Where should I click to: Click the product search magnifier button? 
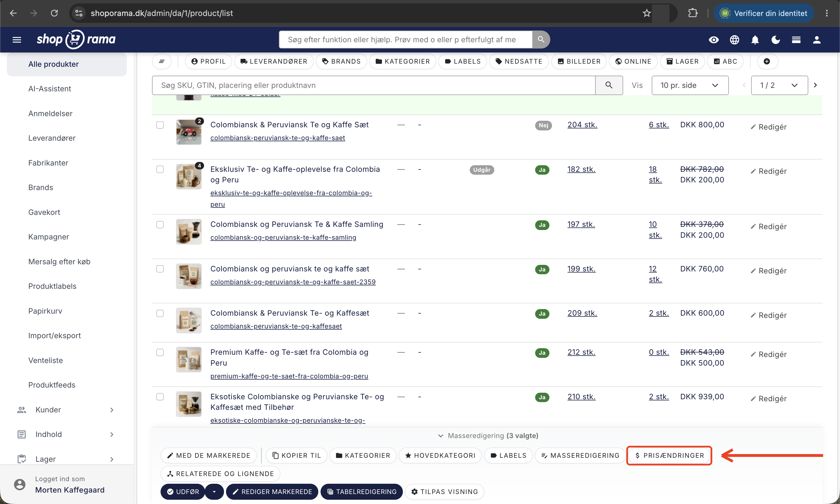(609, 85)
